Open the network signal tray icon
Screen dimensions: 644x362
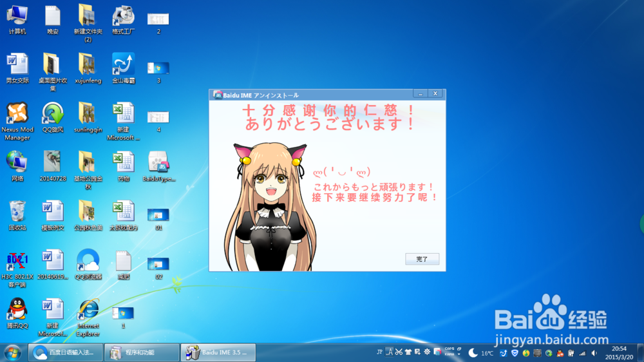click(582, 354)
